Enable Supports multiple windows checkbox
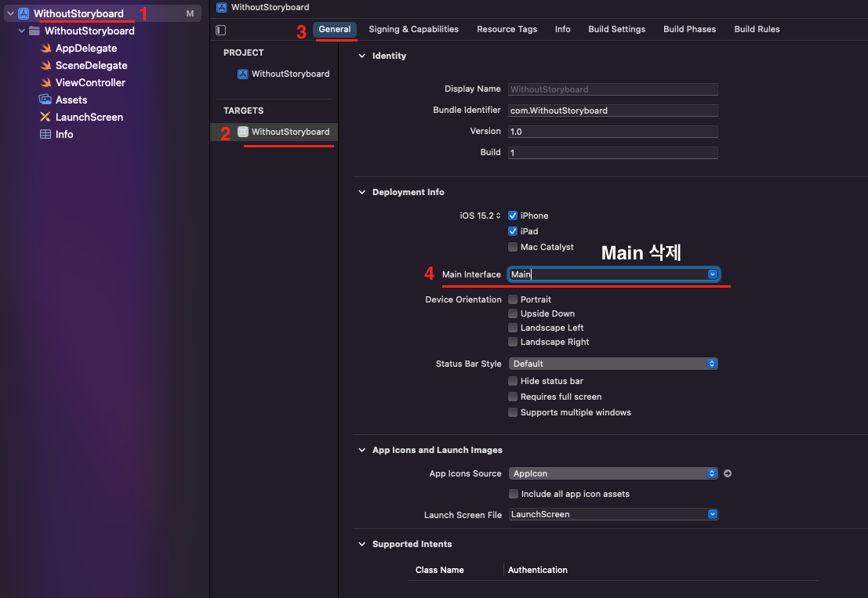Screen dimensions: 868x598 513,412
